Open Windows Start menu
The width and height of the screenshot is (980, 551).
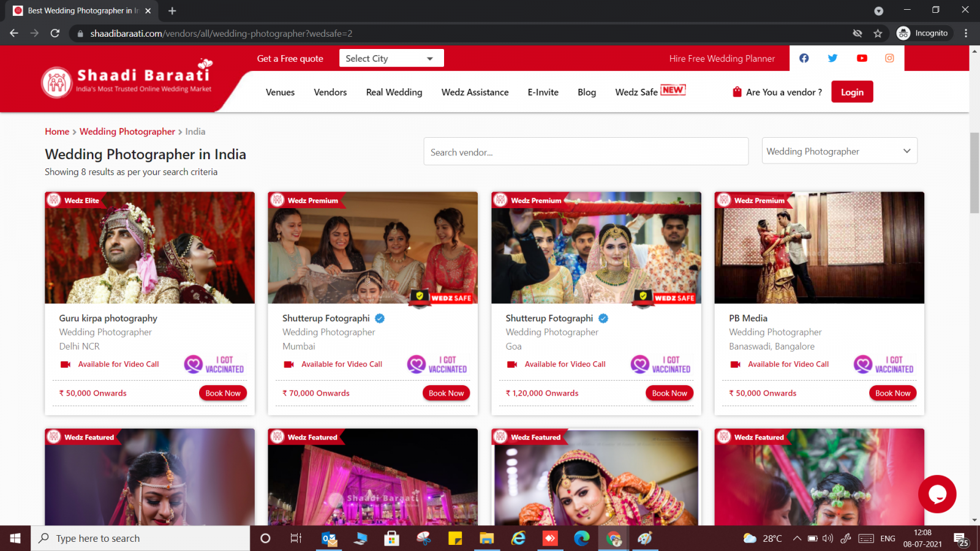point(15,538)
